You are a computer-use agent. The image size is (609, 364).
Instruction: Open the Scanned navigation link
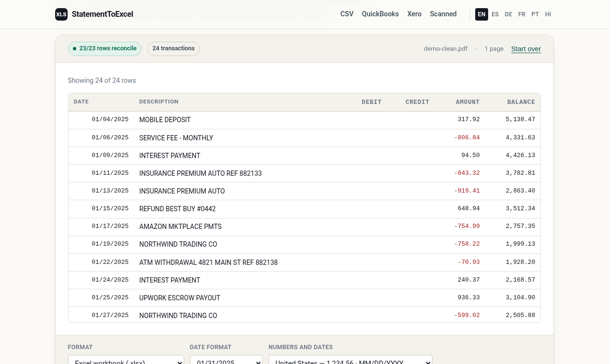pos(443,14)
